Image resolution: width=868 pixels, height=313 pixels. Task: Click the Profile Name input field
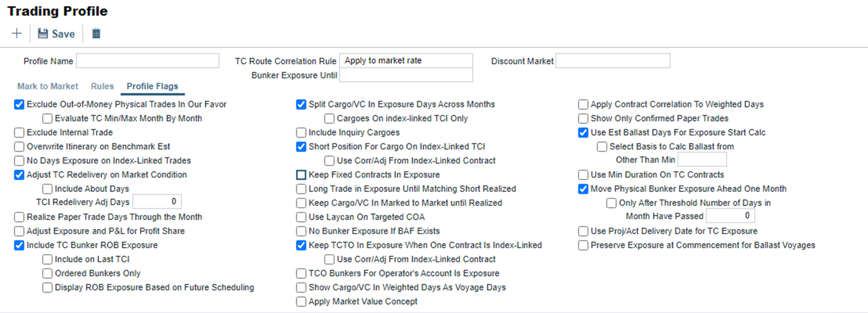(148, 61)
